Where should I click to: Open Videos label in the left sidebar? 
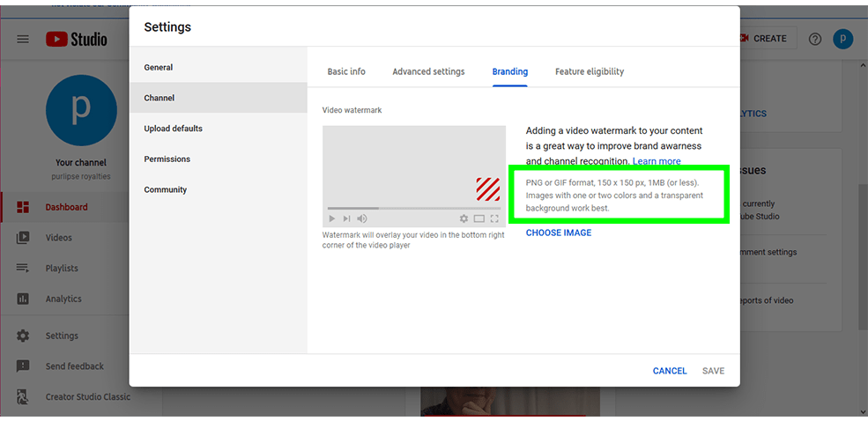click(59, 238)
